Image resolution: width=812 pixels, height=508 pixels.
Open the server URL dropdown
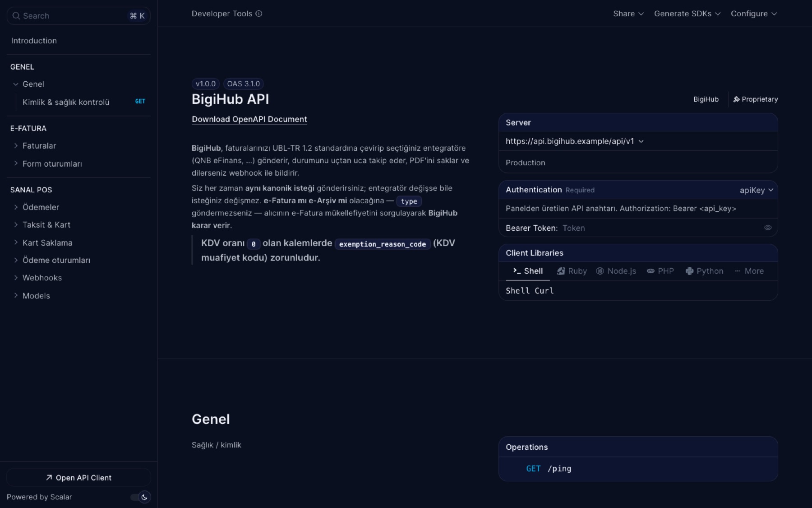575,141
